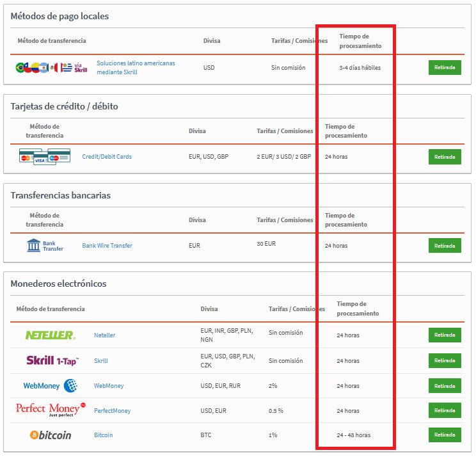Open the Bank Wire Transfer link
Image resolution: width=476 pixels, height=457 pixels.
point(107,245)
